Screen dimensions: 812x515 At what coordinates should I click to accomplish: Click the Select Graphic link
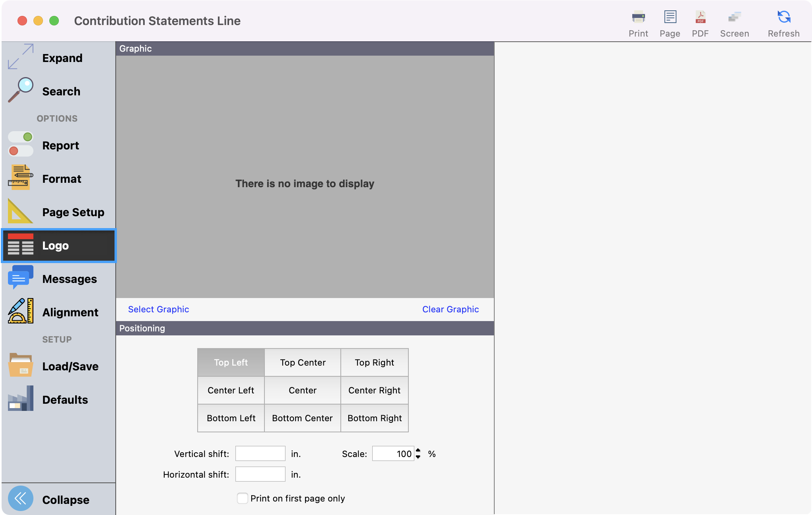pyautogui.click(x=158, y=309)
